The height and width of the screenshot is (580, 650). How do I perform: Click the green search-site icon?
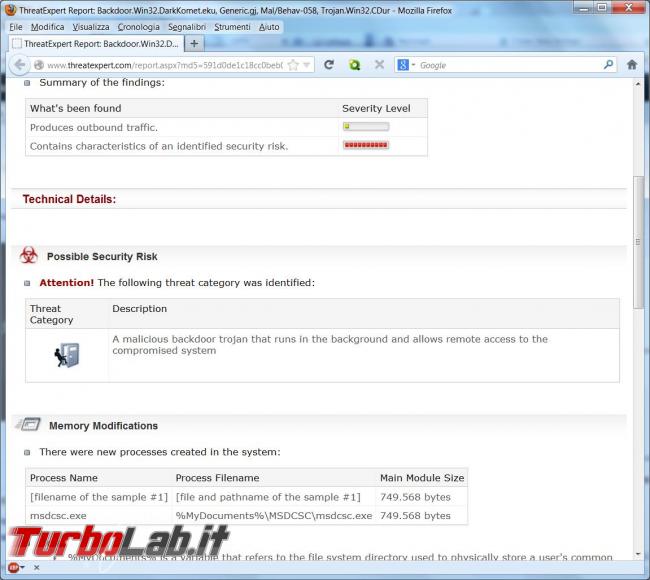click(354, 65)
